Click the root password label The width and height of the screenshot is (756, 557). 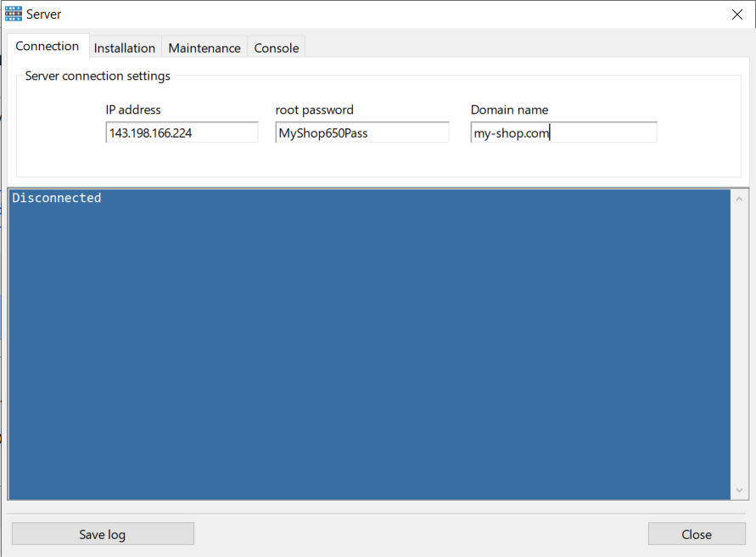tap(314, 110)
